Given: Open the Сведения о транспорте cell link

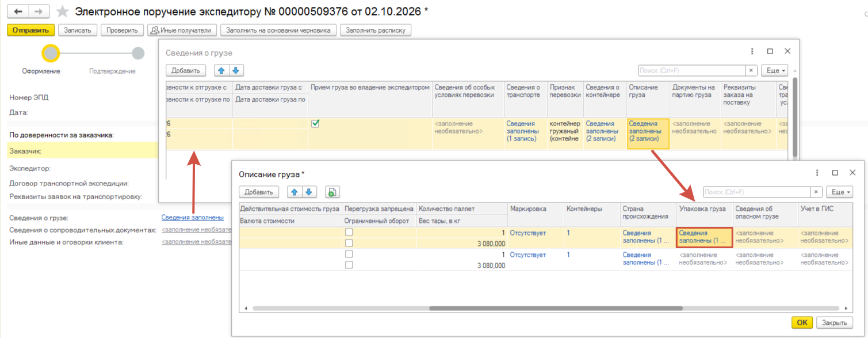Looking at the screenshot, I should pos(523,131).
